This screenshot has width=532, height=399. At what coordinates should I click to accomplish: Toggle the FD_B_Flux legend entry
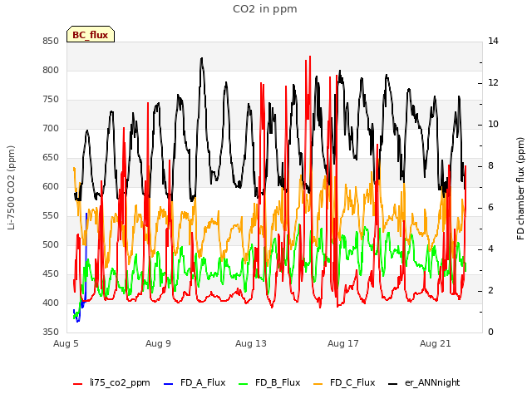click(269, 382)
